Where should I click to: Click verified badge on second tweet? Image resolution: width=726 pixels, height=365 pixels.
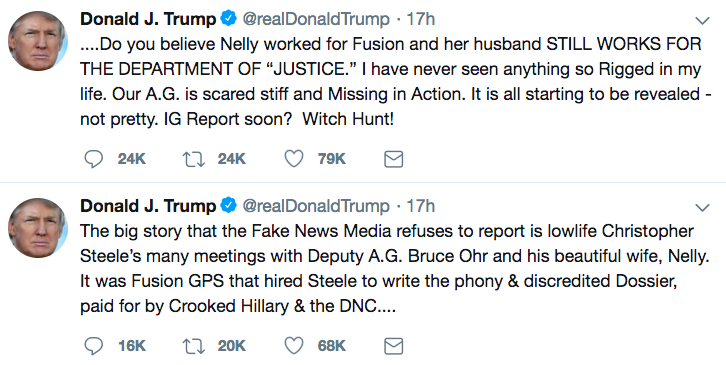(x=228, y=206)
